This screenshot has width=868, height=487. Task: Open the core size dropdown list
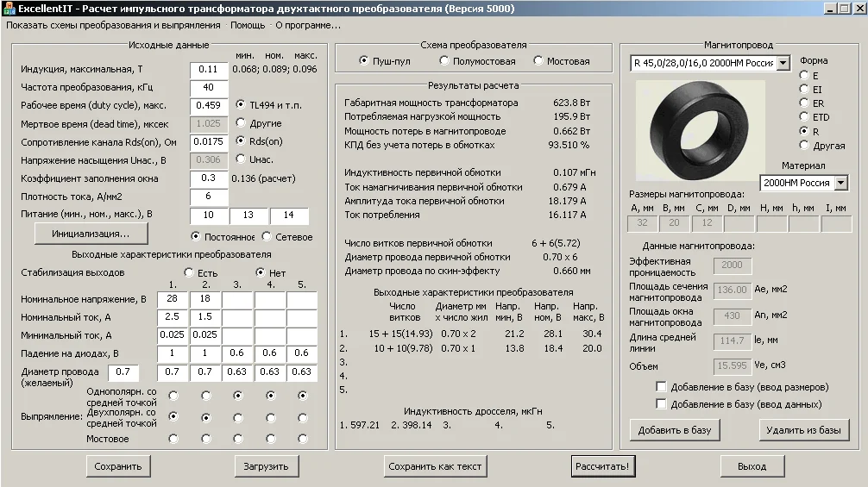pos(783,63)
